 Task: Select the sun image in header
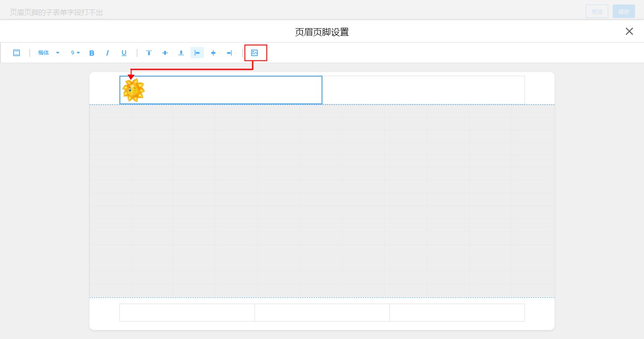coord(133,90)
